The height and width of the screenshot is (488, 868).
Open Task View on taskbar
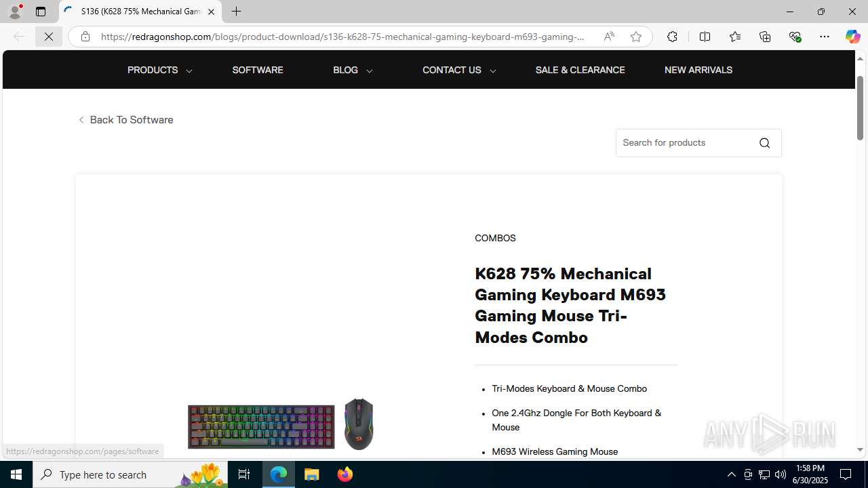[244, 474]
